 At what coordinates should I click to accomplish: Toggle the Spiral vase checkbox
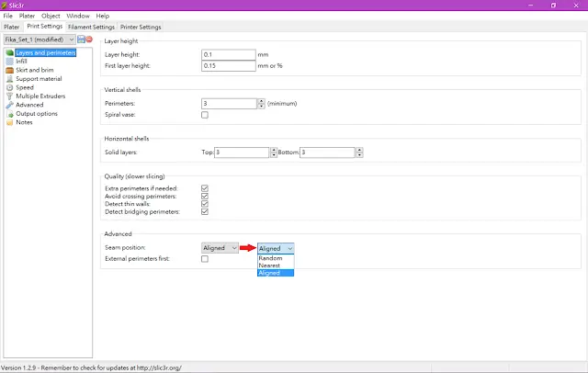coord(205,115)
